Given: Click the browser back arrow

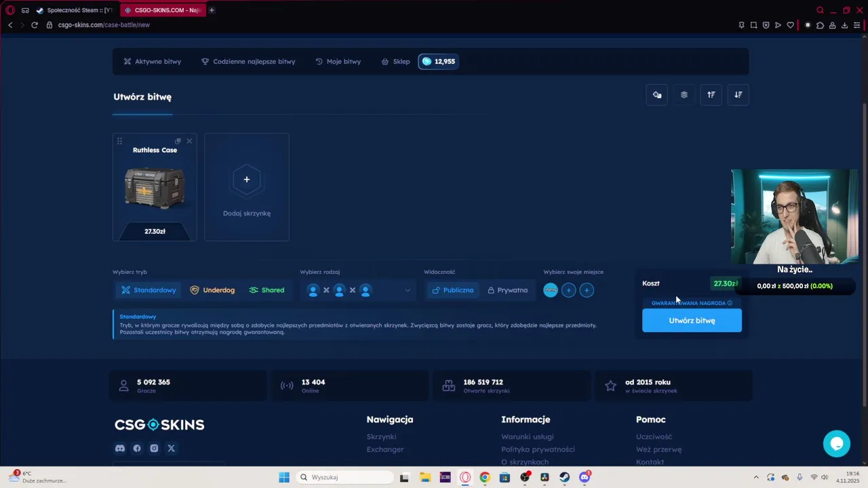Looking at the screenshot, I should tap(10, 25).
